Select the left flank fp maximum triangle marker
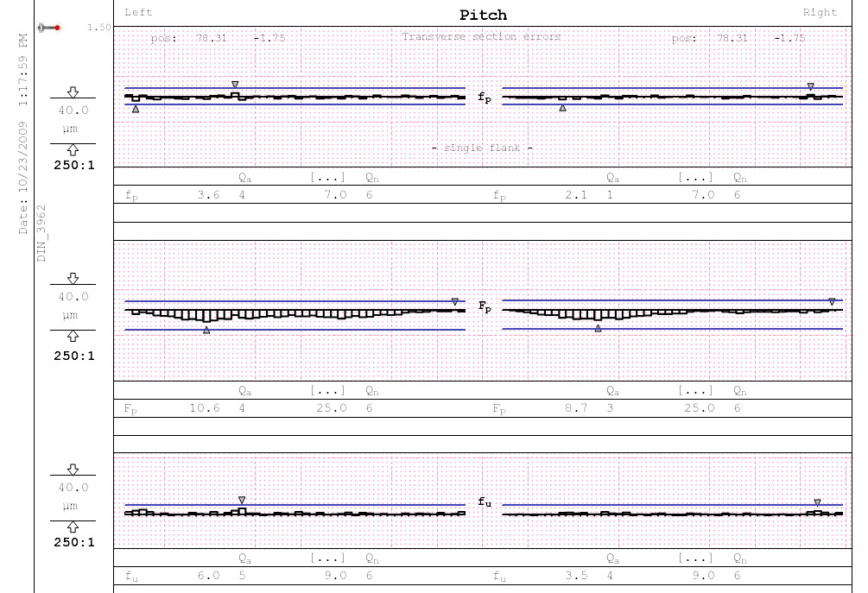 [235, 85]
